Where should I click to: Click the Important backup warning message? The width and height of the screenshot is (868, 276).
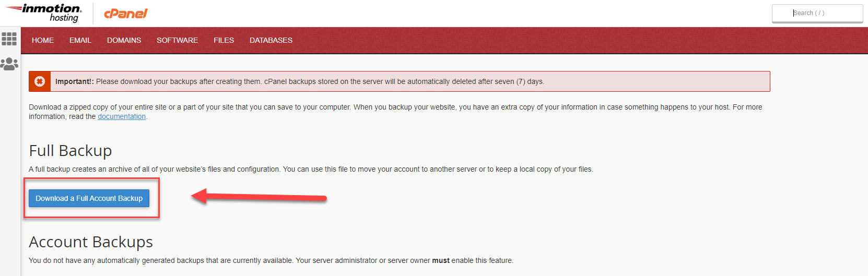click(300, 81)
